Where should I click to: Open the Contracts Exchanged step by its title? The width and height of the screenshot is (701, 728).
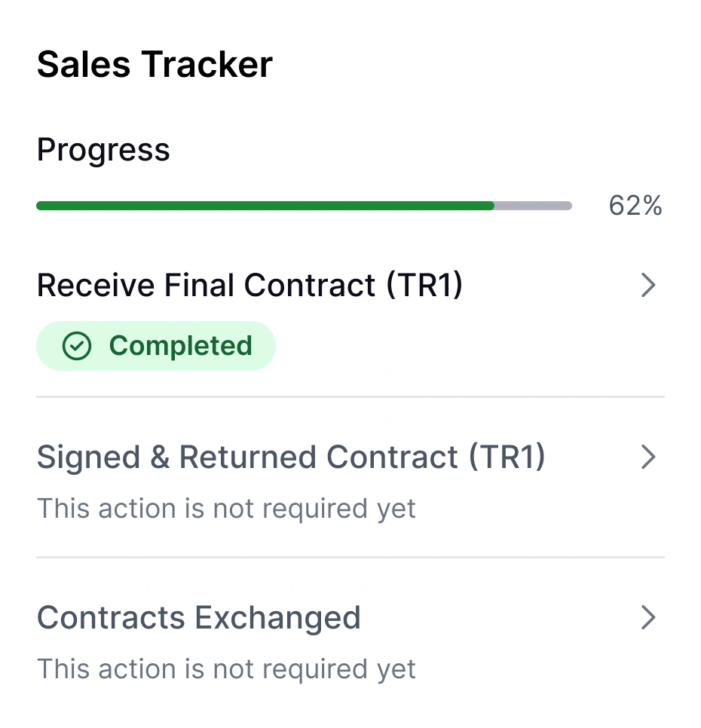(198, 617)
